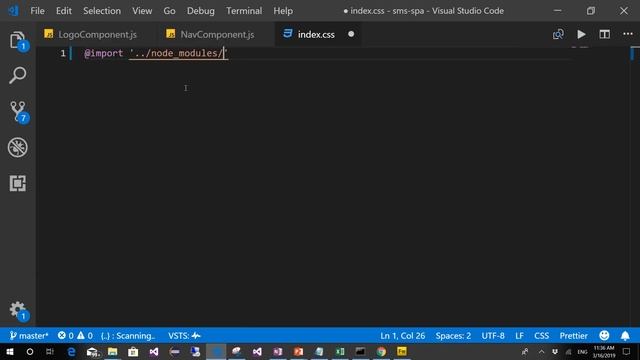
Task: Open the Windows Action Center icon
Action: point(627,351)
